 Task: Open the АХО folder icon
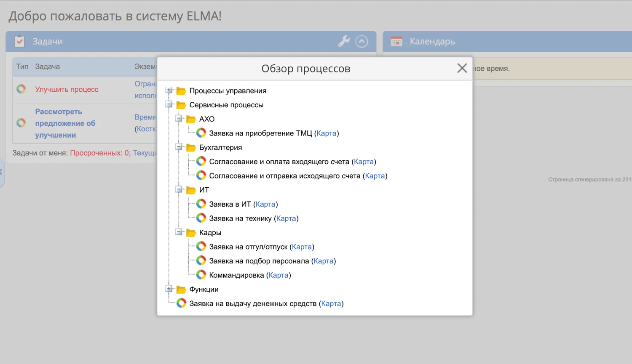tap(190, 118)
